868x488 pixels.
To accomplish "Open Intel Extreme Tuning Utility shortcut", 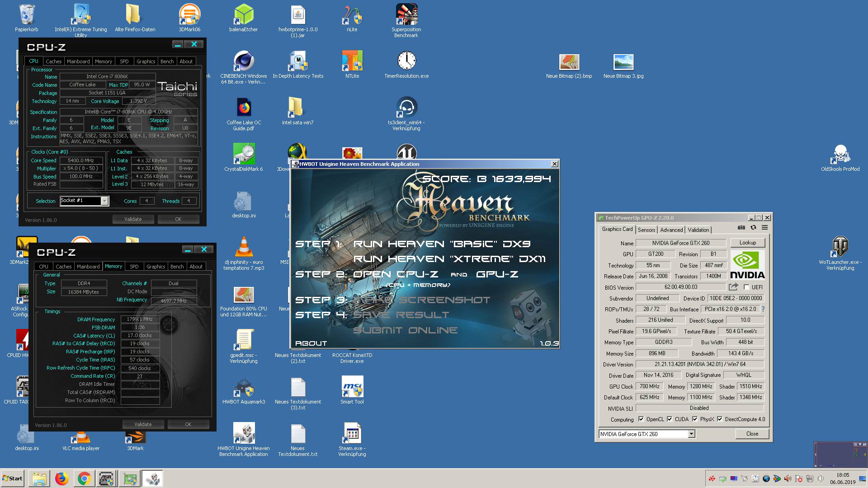I will (x=81, y=20).
